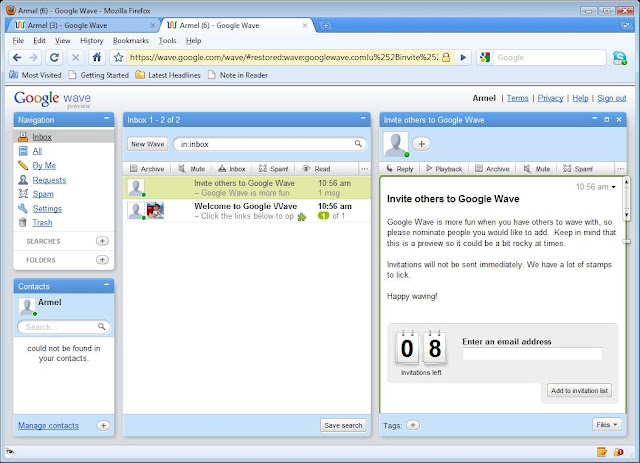Viewport: 640px width, 463px height.
Task: Minimize the Navigation panel
Action: click(107, 119)
